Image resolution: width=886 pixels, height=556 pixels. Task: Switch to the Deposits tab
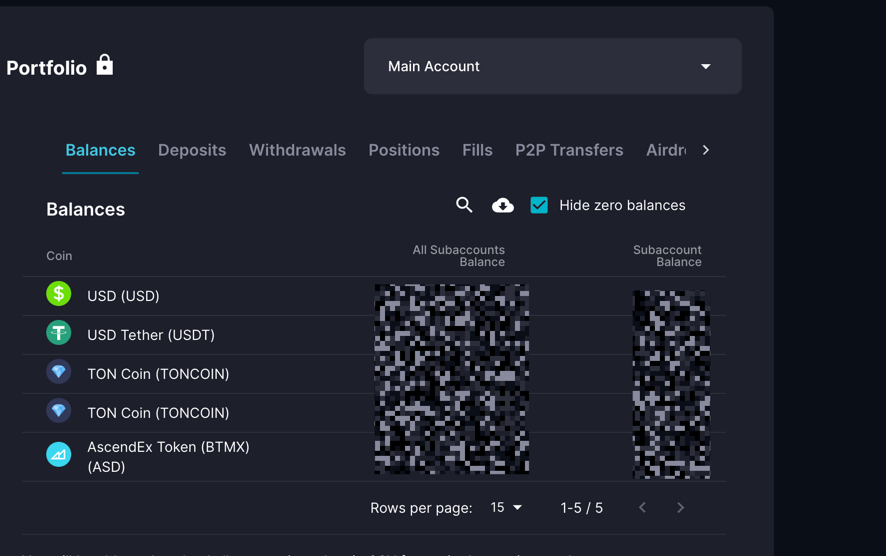[192, 150]
